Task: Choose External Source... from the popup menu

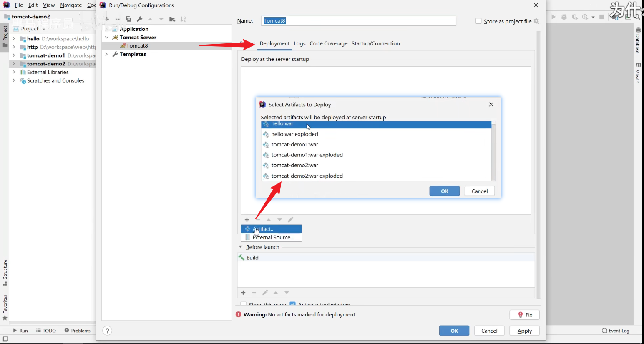Action: 272,237
